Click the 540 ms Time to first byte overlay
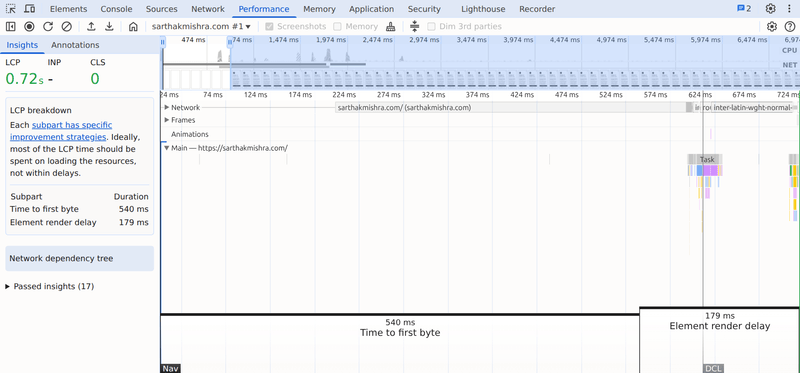The width and height of the screenshot is (800, 373). click(x=399, y=328)
